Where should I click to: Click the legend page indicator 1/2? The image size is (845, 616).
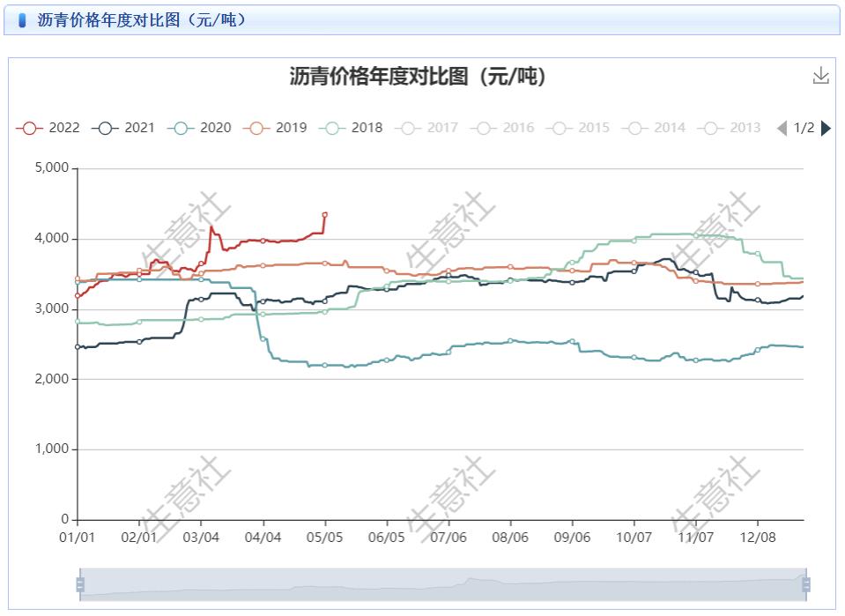click(804, 129)
